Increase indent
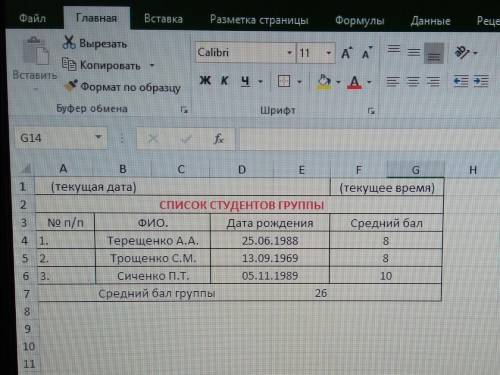The image size is (500, 375). tap(481, 81)
